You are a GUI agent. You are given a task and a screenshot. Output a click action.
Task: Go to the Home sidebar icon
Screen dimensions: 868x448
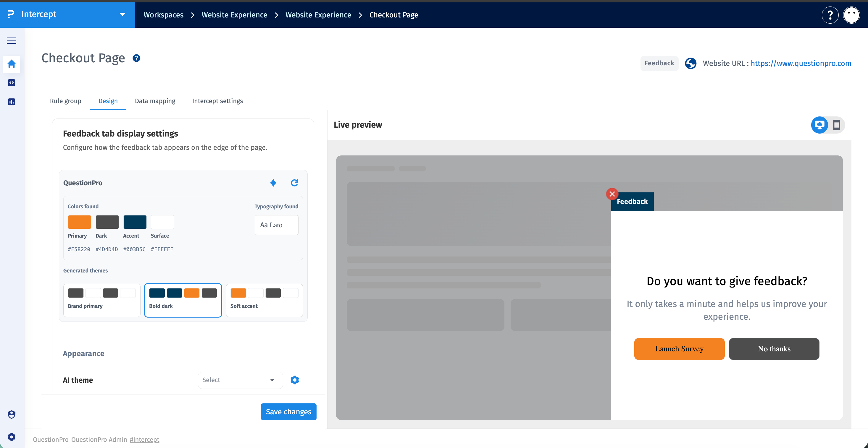point(12,64)
